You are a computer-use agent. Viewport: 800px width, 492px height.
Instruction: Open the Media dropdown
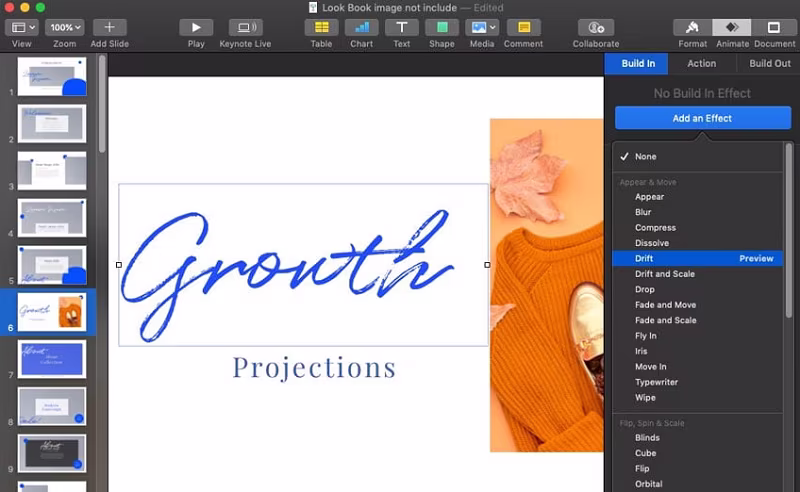482,28
